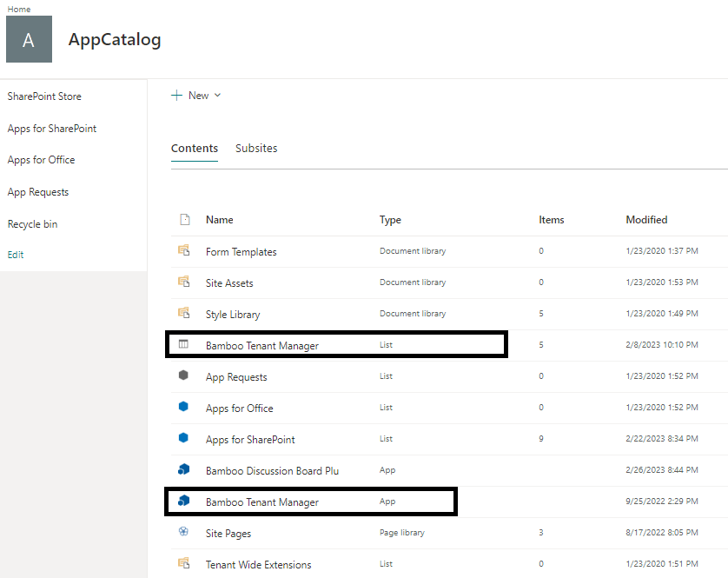Viewport: 728px width, 578px height.
Task: Click the Form Templates library icon
Action: [x=184, y=250]
